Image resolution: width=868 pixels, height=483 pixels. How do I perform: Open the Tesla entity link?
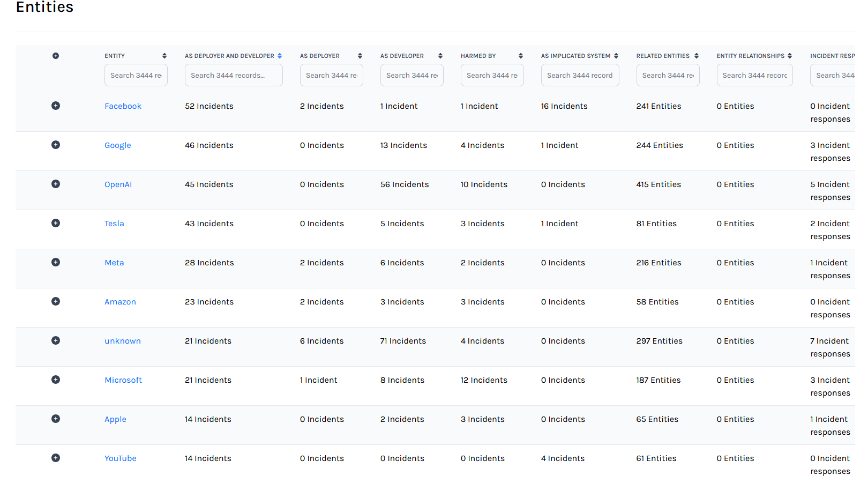coord(114,224)
